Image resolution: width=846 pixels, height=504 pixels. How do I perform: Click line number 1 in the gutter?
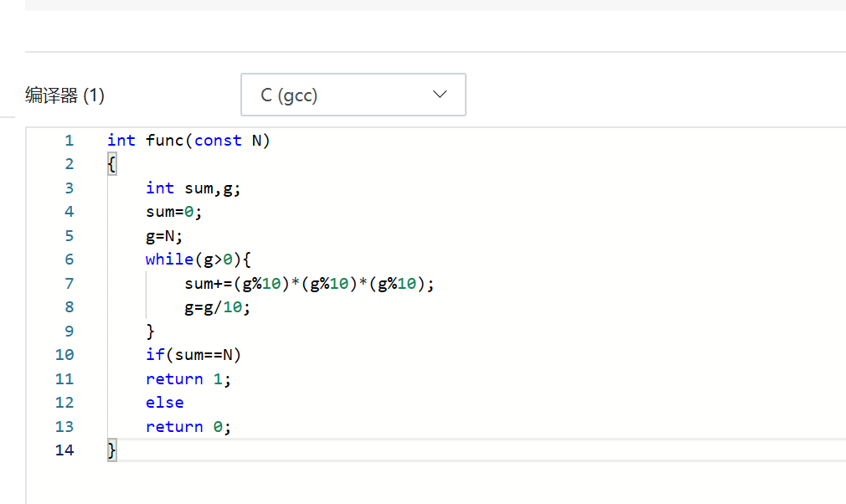click(69, 141)
